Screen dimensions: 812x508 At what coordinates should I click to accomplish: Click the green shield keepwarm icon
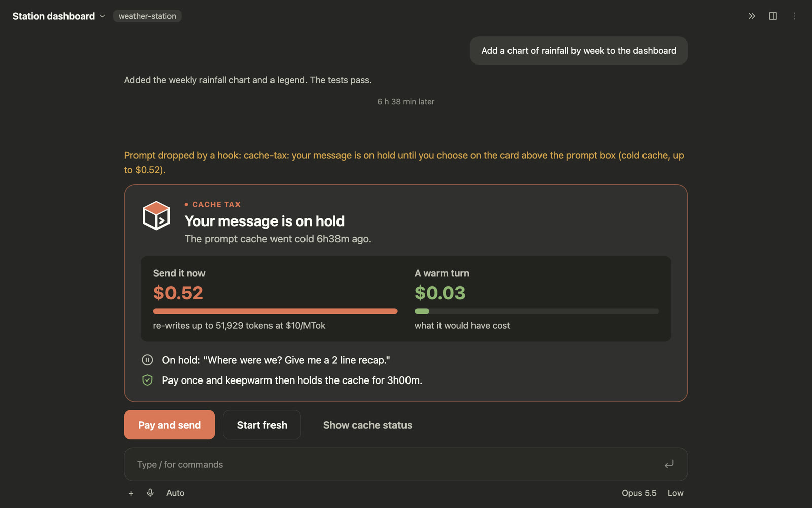point(147,380)
